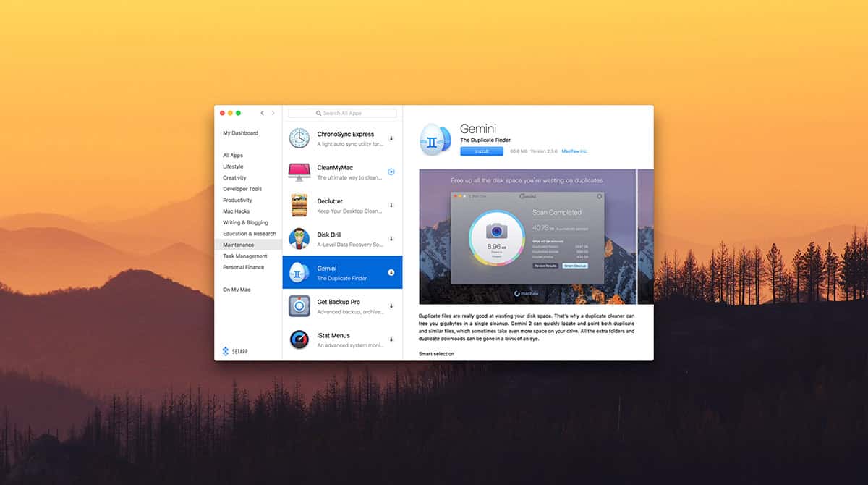Select the On My Mac sidebar item
Image resolution: width=868 pixels, height=485 pixels.
(237, 290)
